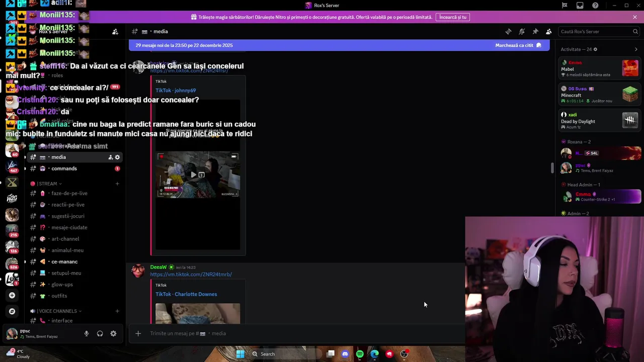
Task: Open notification settings bell in header
Action: 522,31
